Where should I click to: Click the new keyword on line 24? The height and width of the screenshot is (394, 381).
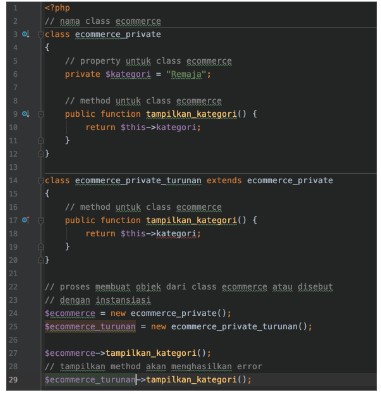coord(118,313)
